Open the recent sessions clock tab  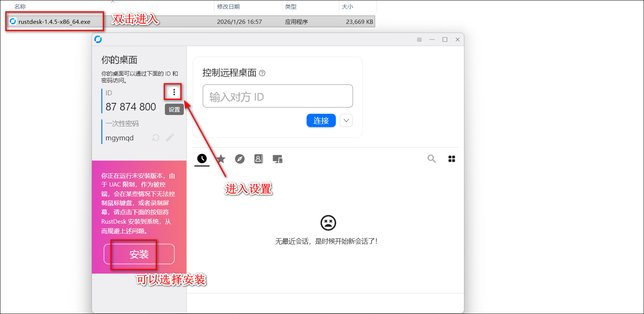202,159
